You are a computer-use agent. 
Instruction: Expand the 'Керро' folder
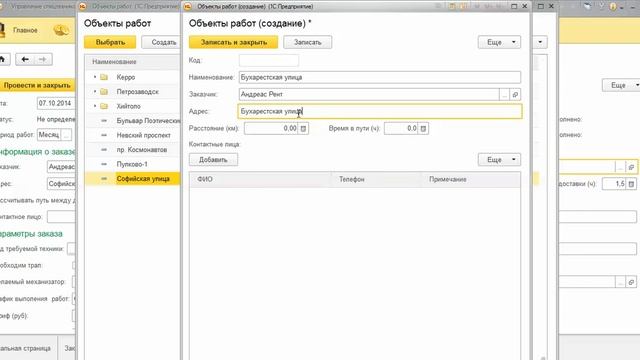[x=95, y=77]
